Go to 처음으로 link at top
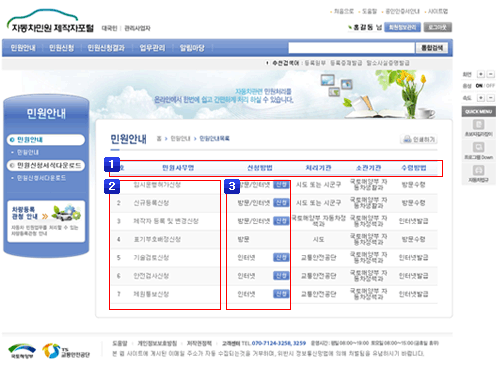Screen dimensions: 500x370 (344, 11)
